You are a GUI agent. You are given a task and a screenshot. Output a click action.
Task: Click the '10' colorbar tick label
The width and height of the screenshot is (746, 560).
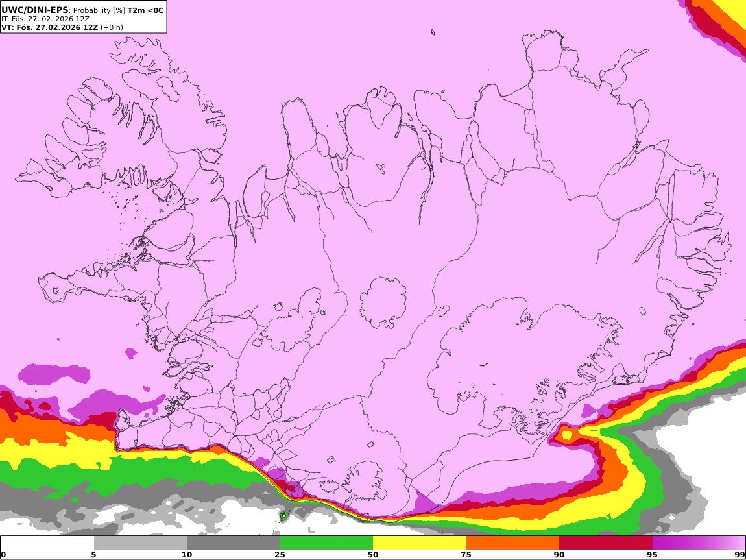point(187,555)
